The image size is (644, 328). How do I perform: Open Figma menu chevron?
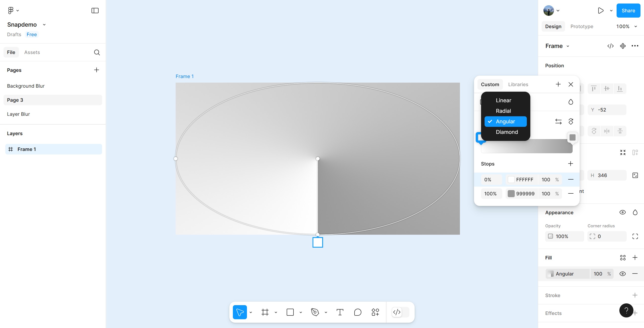click(18, 11)
